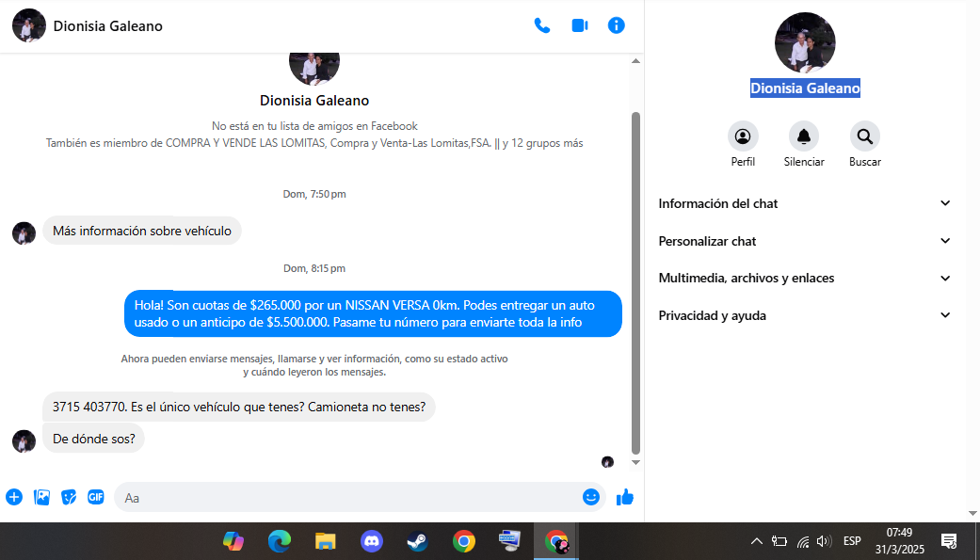Send a thumbs-up like
Image resolution: width=980 pixels, height=560 pixels.
(x=625, y=498)
